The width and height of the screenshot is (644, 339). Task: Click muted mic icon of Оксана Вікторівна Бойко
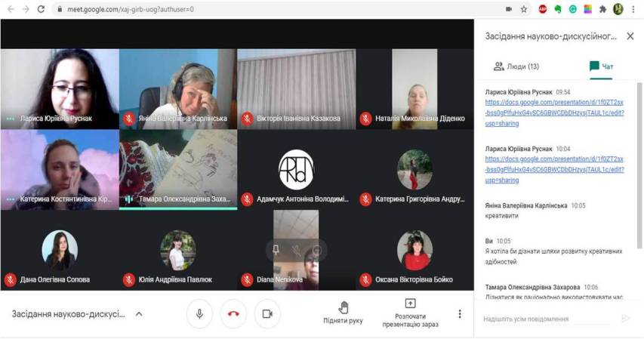365,280
